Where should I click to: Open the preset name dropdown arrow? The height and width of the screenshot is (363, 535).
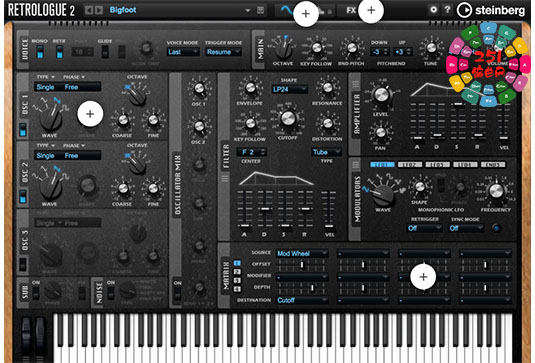(248, 11)
